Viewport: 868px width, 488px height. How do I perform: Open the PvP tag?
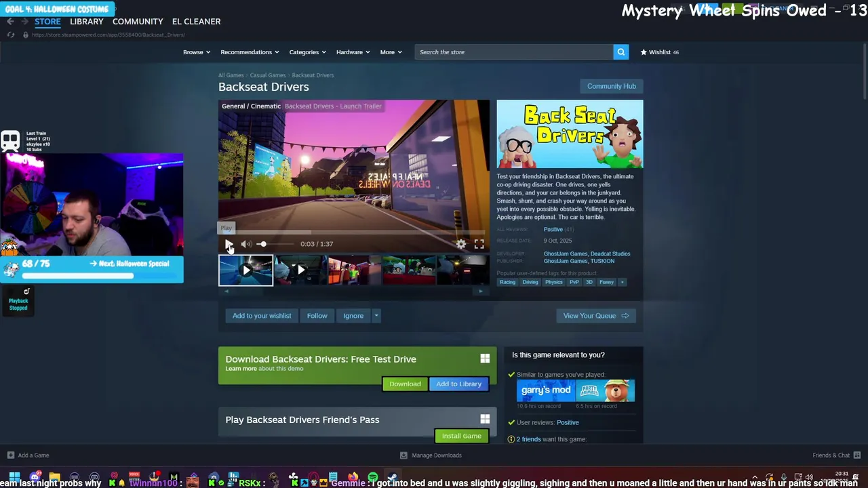(574, 282)
